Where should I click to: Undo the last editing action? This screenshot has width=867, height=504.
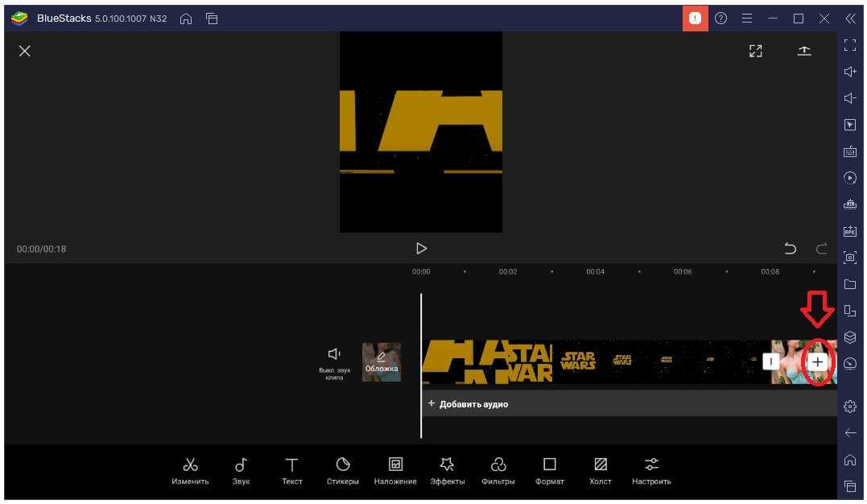790,249
